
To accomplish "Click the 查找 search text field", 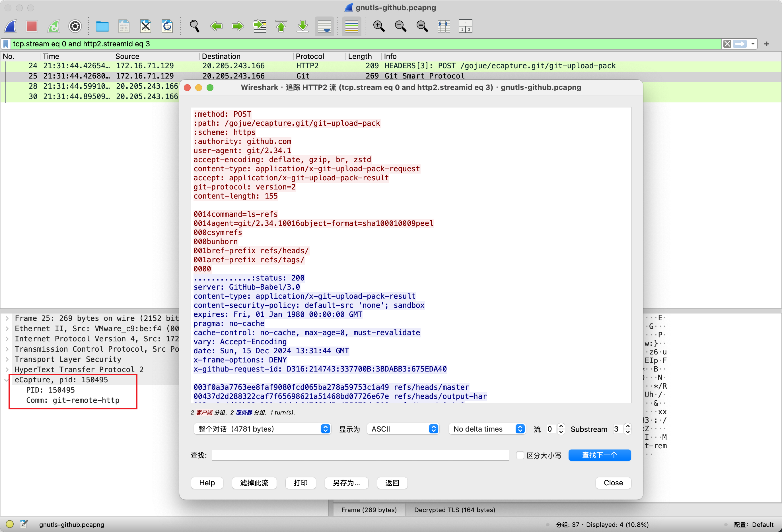I will [360, 455].
